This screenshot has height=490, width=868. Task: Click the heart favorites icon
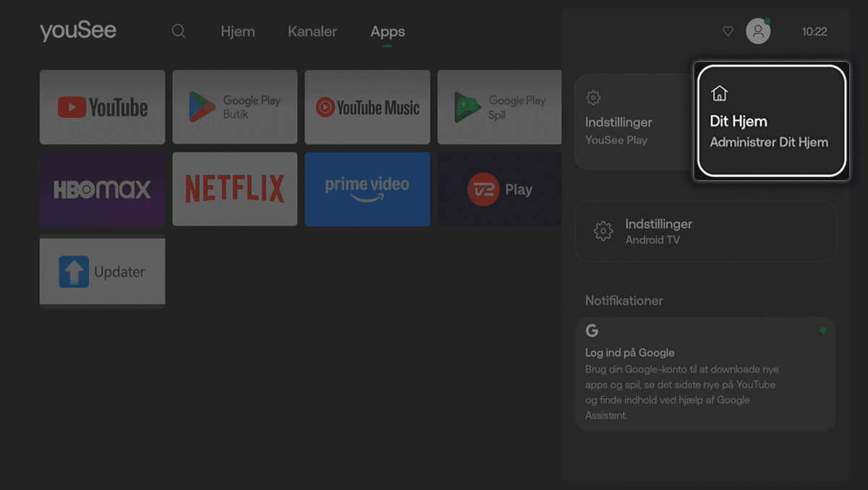(728, 31)
